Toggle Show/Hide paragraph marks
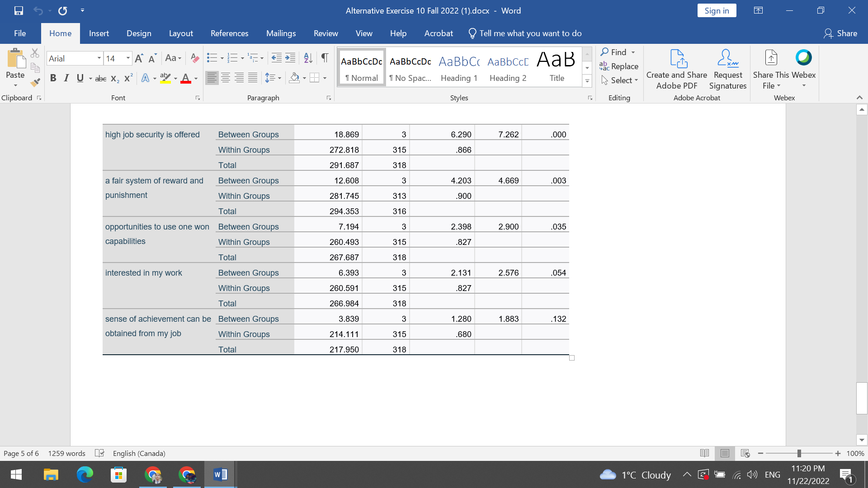Screen dimensions: 868x488 pos(325,58)
